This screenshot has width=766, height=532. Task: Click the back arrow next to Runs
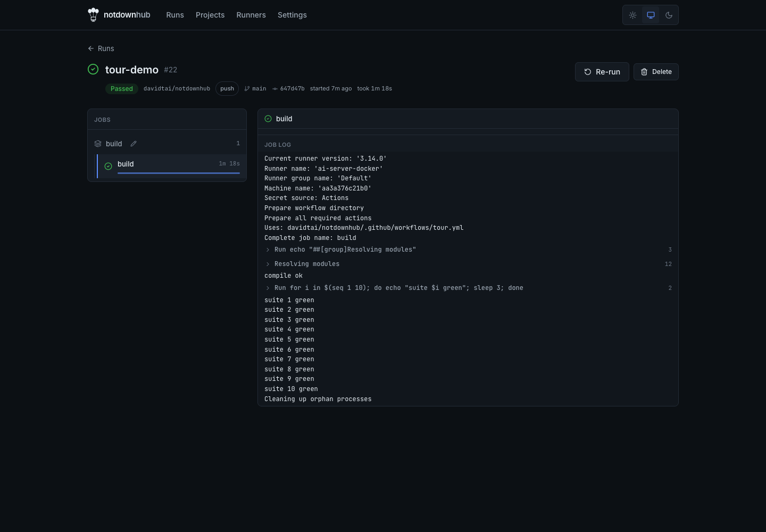click(91, 48)
